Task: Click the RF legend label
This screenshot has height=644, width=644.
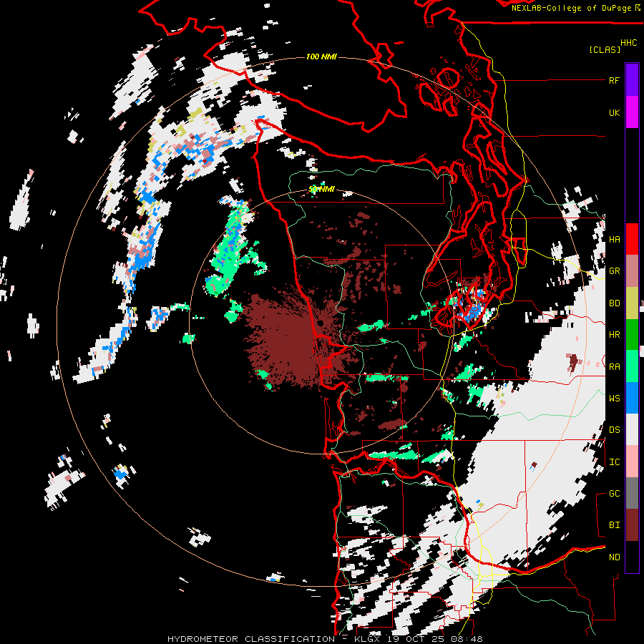Action: [x=614, y=80]
